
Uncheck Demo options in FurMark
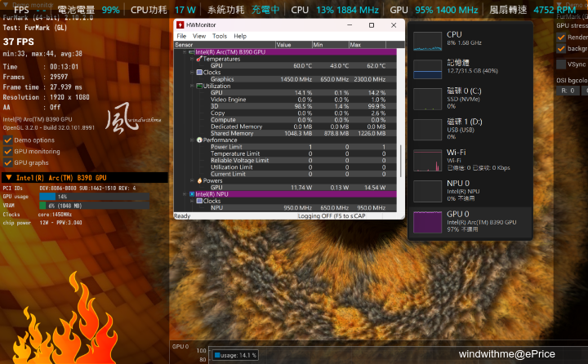(x=7, y=140)
